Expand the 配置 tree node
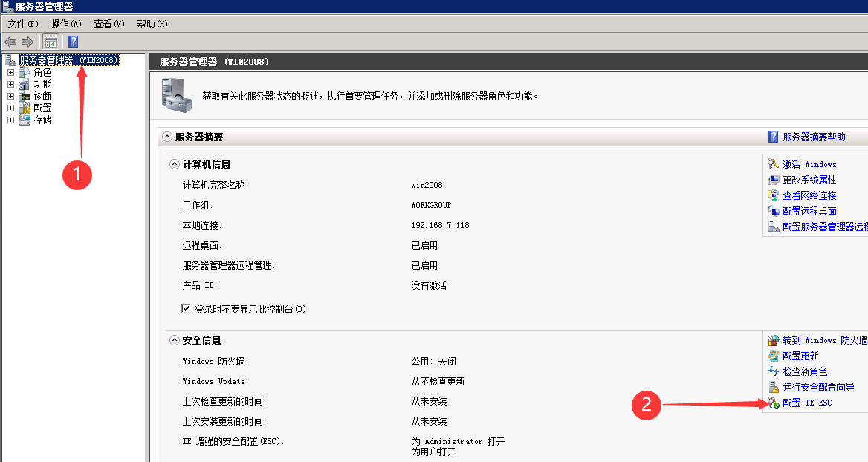Image resolution: width=868 pixels, height=462 pixels. [10, 108]
